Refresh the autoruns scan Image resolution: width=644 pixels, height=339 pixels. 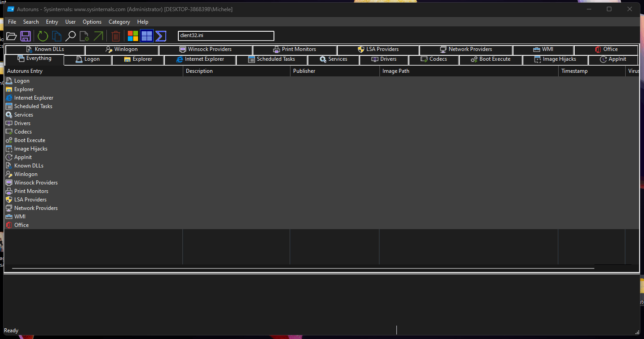pos(42,36)
